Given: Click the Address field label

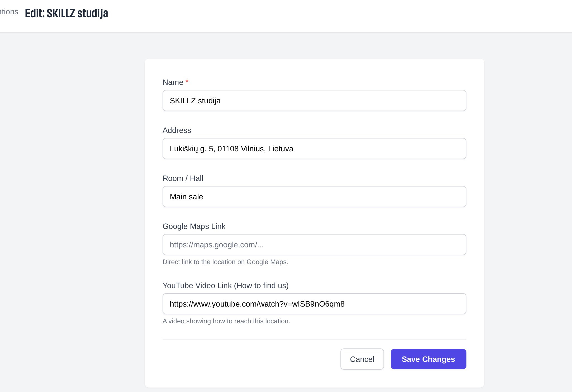Looking at the screenshot, I should tap(177, 130).
